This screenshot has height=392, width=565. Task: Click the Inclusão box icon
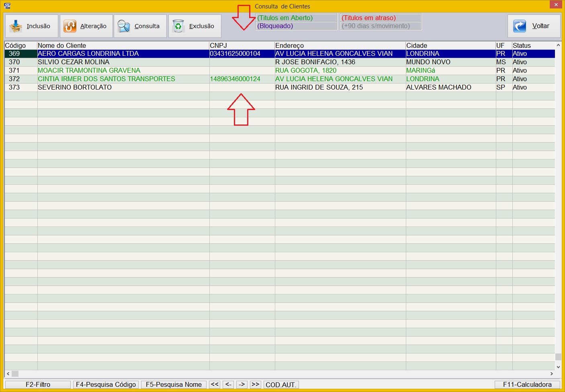(x=16, y=26)
